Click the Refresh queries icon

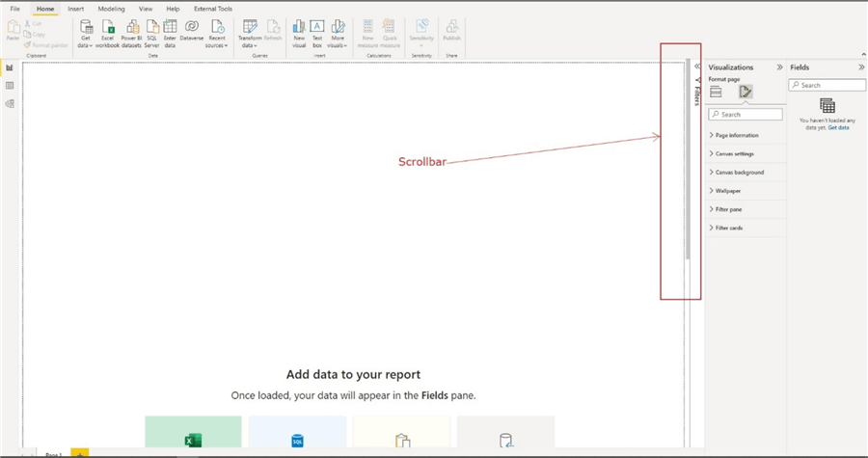point(273,31)
